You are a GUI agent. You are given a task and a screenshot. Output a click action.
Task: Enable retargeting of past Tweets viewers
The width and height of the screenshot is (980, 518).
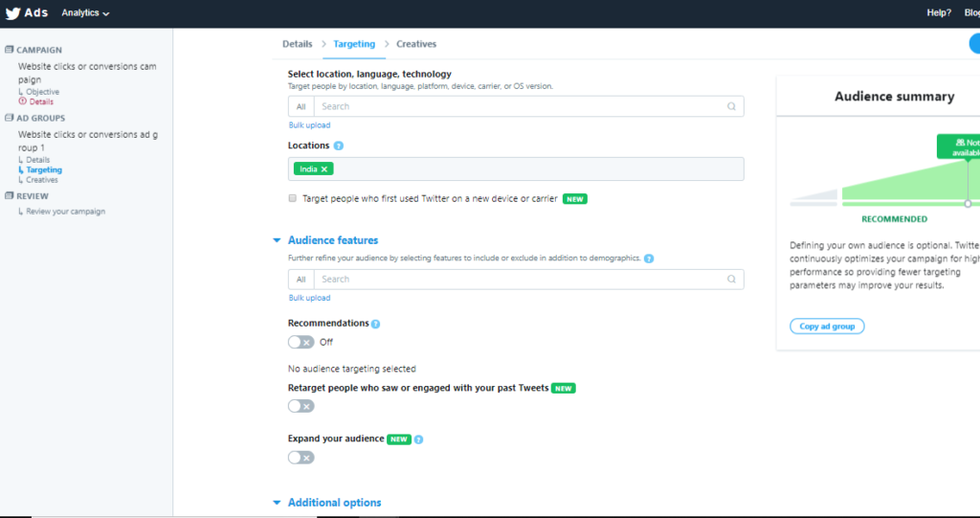301,406
